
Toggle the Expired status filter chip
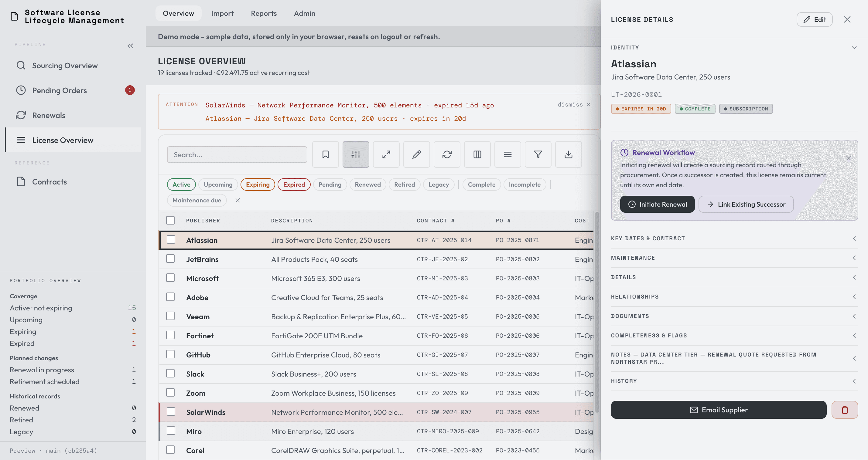click(294, 184)
